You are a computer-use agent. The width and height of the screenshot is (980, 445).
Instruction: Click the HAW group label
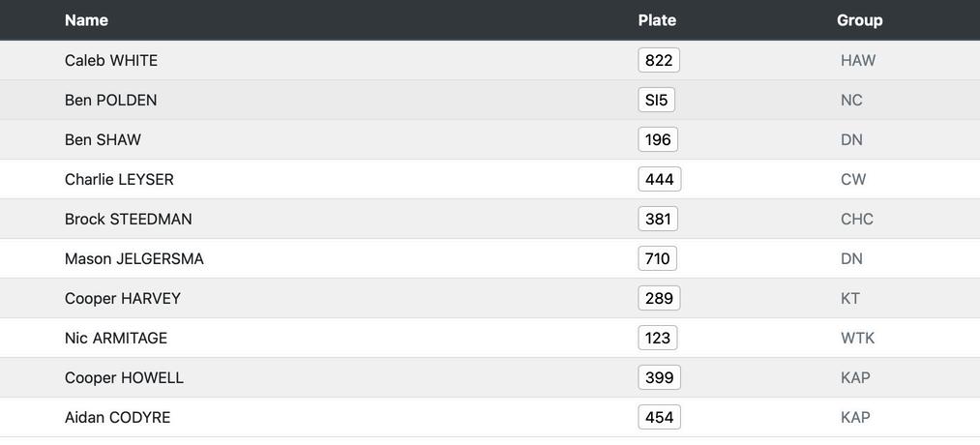[858, 60]
